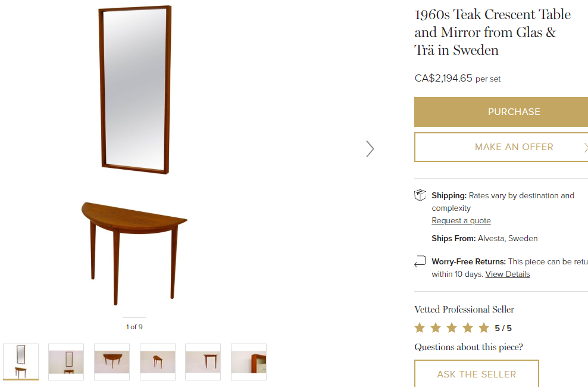Image resolution: width=588 pixels, height=387 pixels.
Task: Select the first gold rating star
Action: point(420,327)
